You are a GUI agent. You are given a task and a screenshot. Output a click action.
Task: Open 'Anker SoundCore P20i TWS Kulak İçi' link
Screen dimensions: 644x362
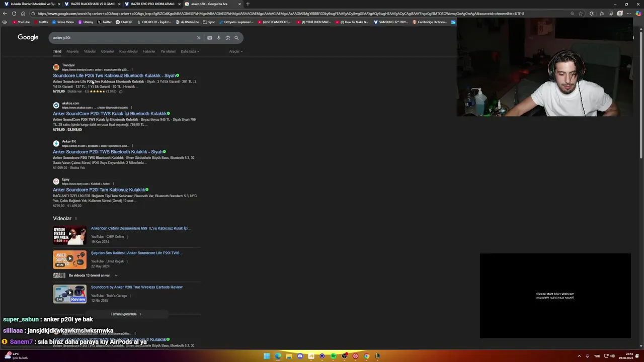(110, 114)
